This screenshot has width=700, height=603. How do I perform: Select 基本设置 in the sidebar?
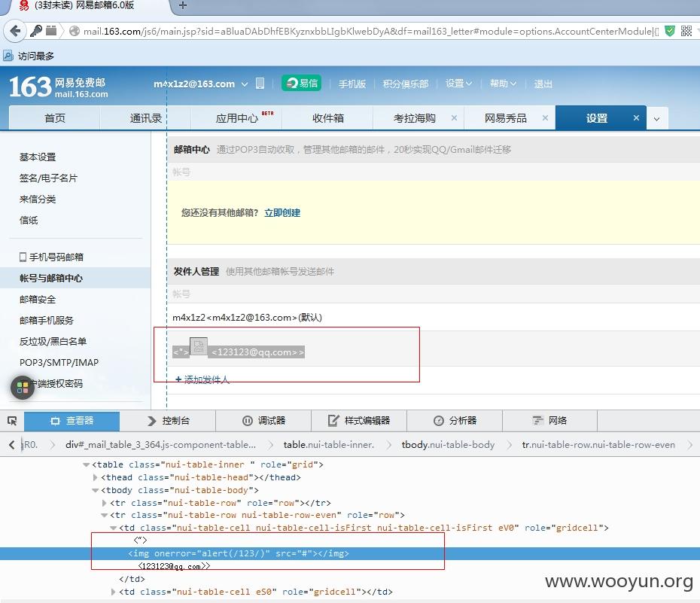(38, 157)
